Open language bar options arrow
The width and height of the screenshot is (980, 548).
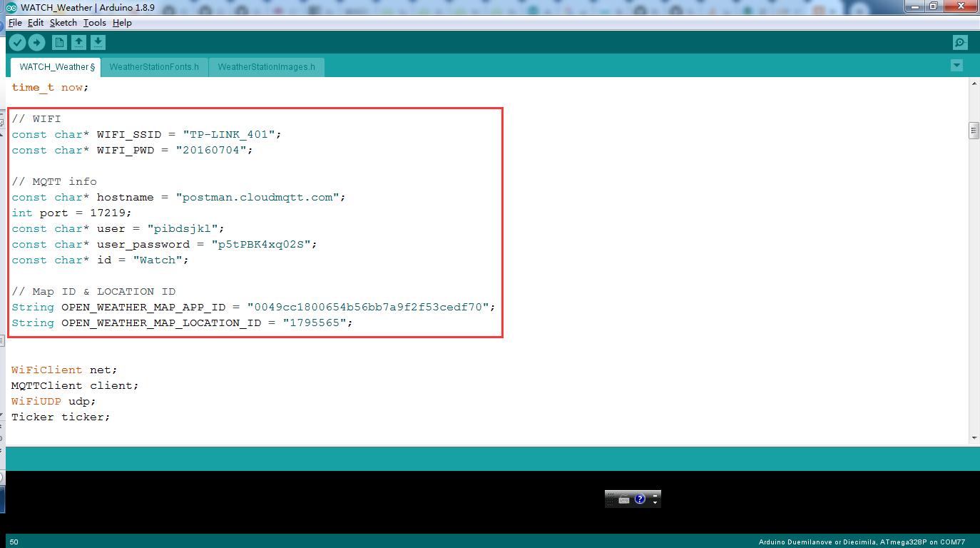tap(655, 503)
